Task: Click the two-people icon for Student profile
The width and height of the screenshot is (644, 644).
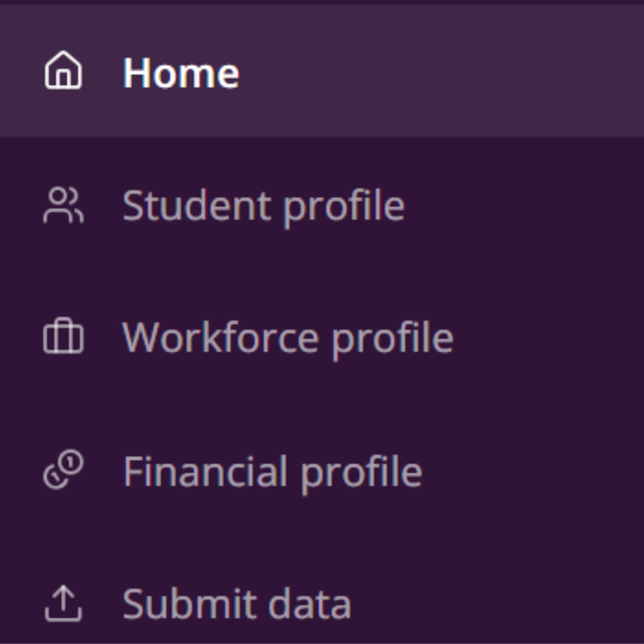Action: pyautogui.click(x=63, y=205)
